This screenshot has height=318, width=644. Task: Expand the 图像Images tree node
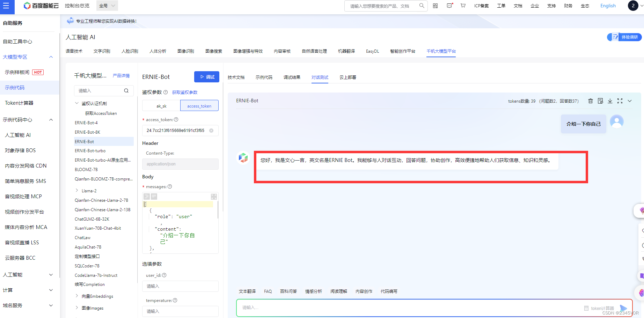[77, 308]
